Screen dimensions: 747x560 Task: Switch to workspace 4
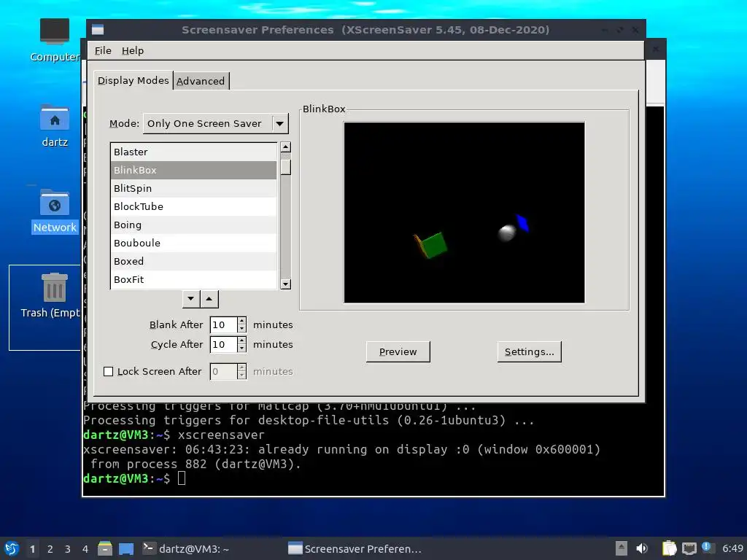click(x=85, y=549)
